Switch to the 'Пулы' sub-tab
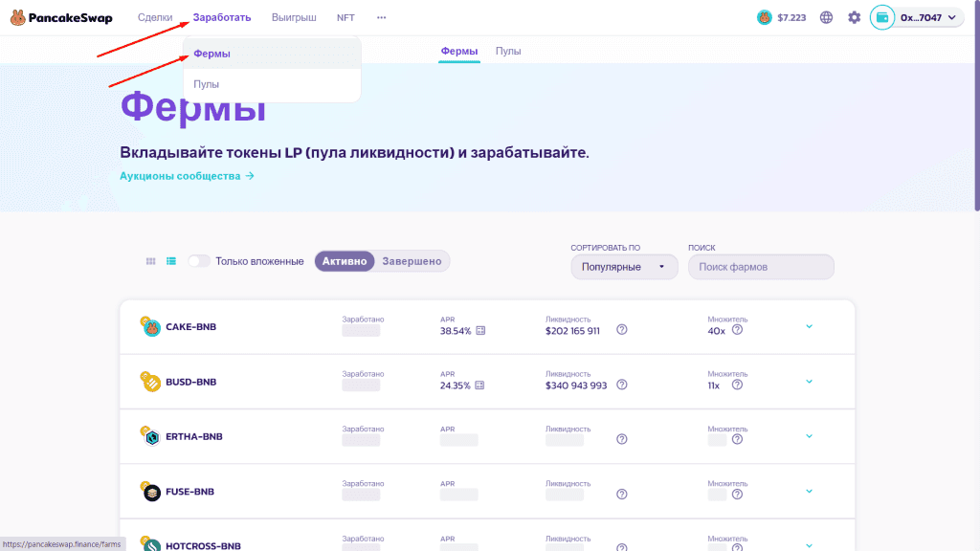The width and height of the screenshot is (980, 551). [508, 52]
